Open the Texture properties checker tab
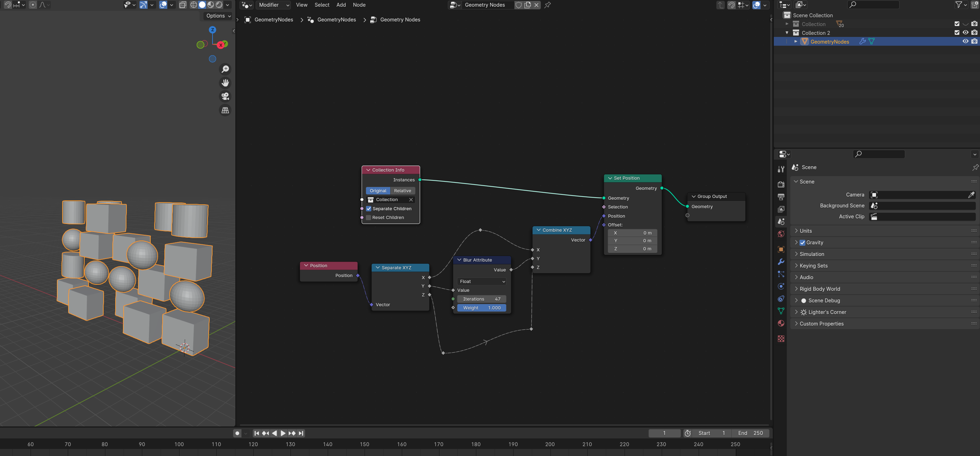The image size is (980, 456). tap(781, 339)
